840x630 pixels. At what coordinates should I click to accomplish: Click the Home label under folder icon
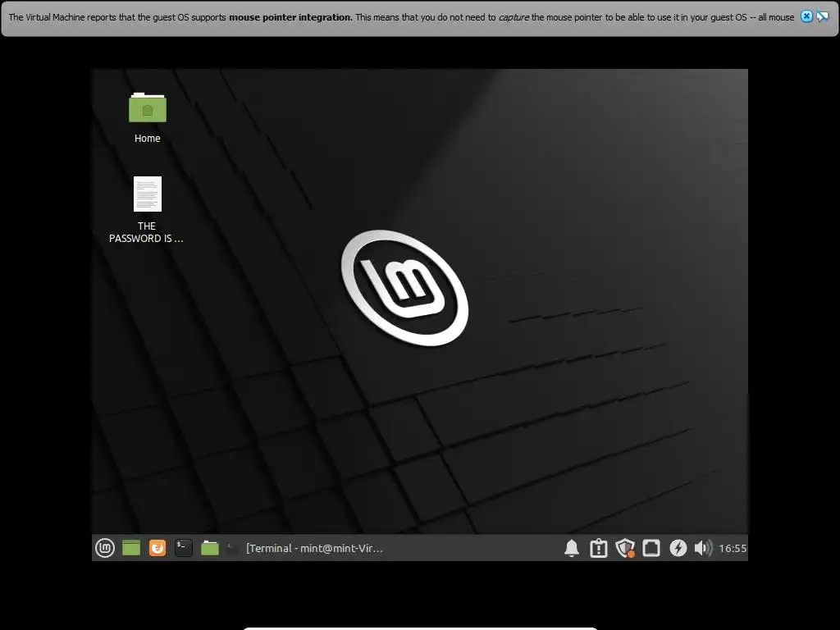coord(148,138)
